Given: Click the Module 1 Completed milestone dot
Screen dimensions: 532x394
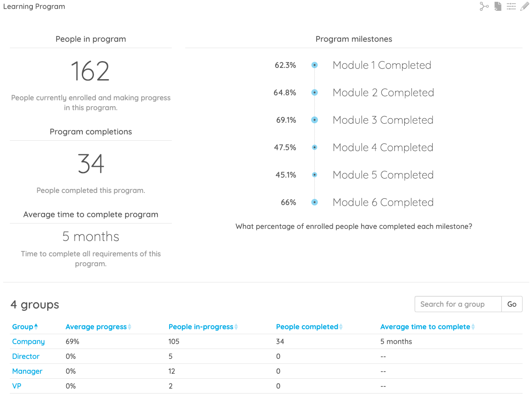Looking at the screenshot, I should click(x=315, y=65).
